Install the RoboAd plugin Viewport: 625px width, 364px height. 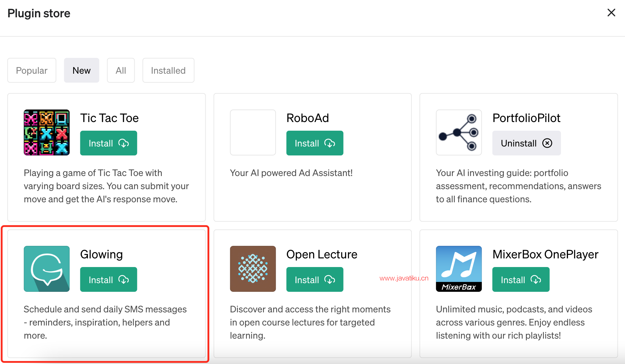pos(315,143)
